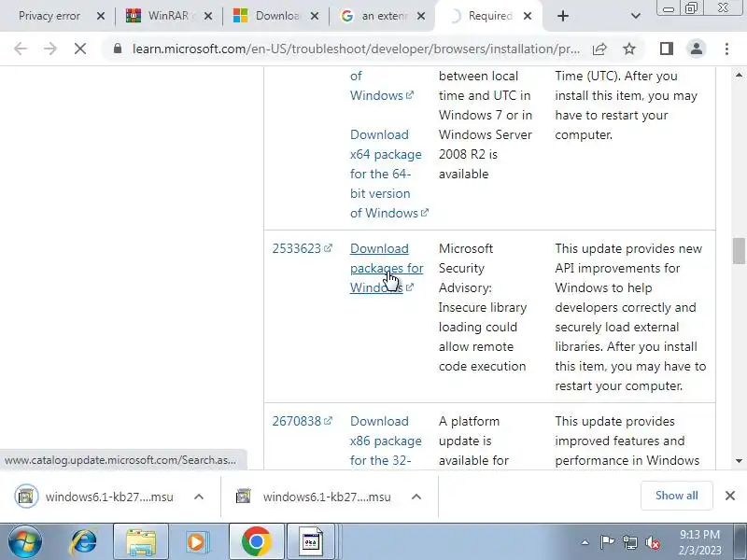This screenshot has height=560, width=747.
Task: Stop loading the page
Action: pos(80,49)
